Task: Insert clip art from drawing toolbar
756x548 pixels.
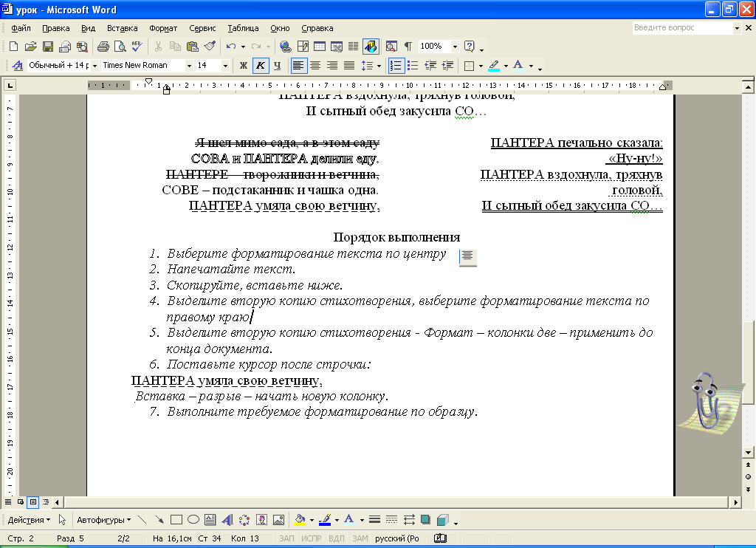Action: pos(261,519)
